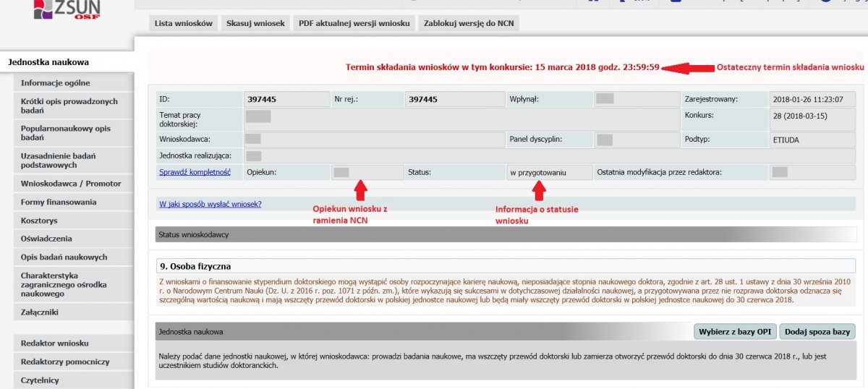Go to Informacje ogólne in the sidebar
This screenshot has height=389, width=868.
[56, 83]
